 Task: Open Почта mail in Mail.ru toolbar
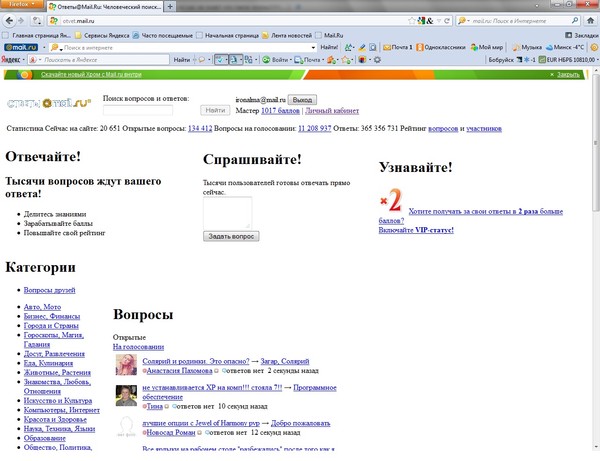(398, 47)
